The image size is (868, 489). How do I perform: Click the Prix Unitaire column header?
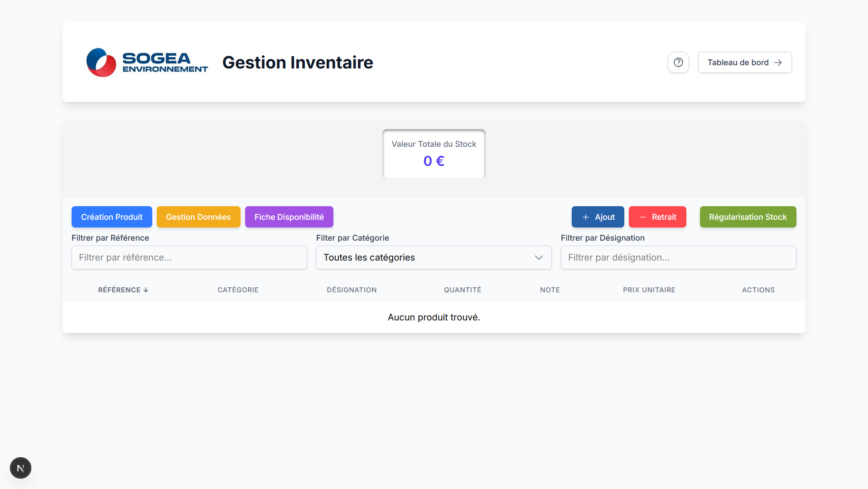649,290
